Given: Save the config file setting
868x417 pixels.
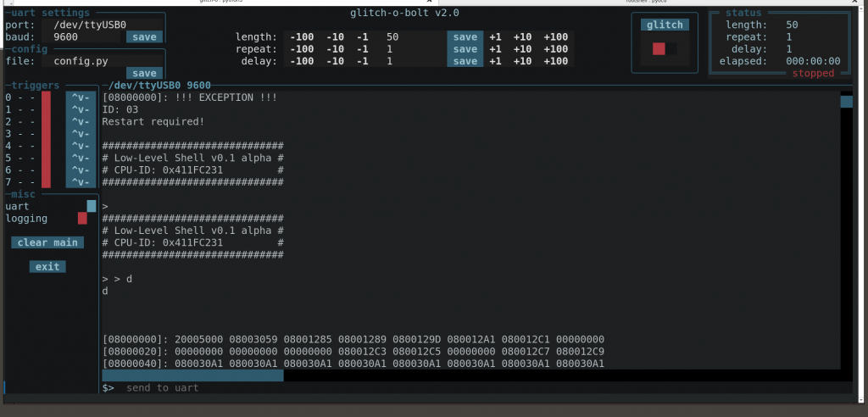Looking at the screenshot, I should [144, 74].
